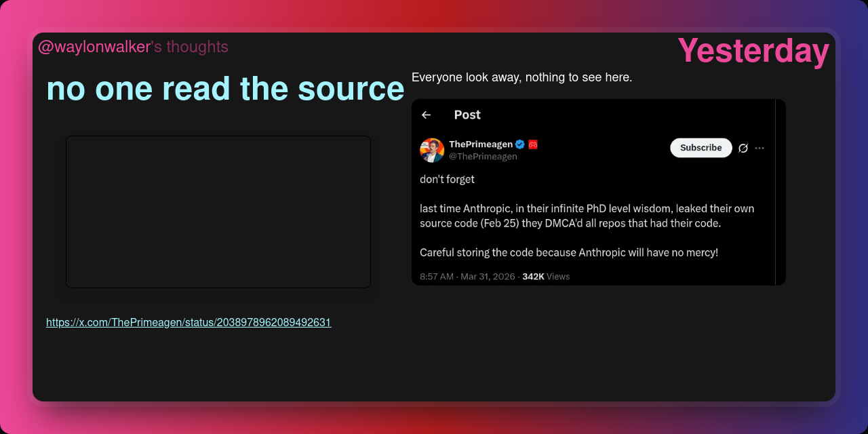Click the bold ThePrimeagen display name

tap(480, 144)
